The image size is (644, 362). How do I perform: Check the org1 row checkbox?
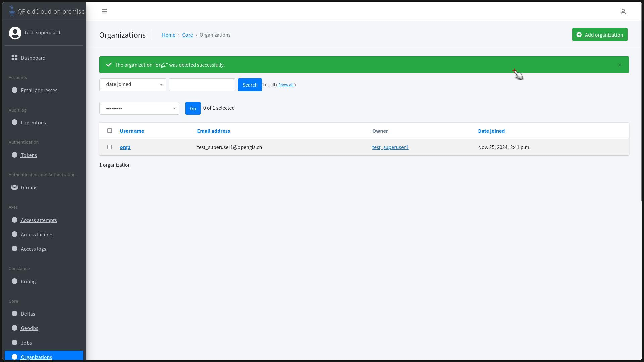110,147
